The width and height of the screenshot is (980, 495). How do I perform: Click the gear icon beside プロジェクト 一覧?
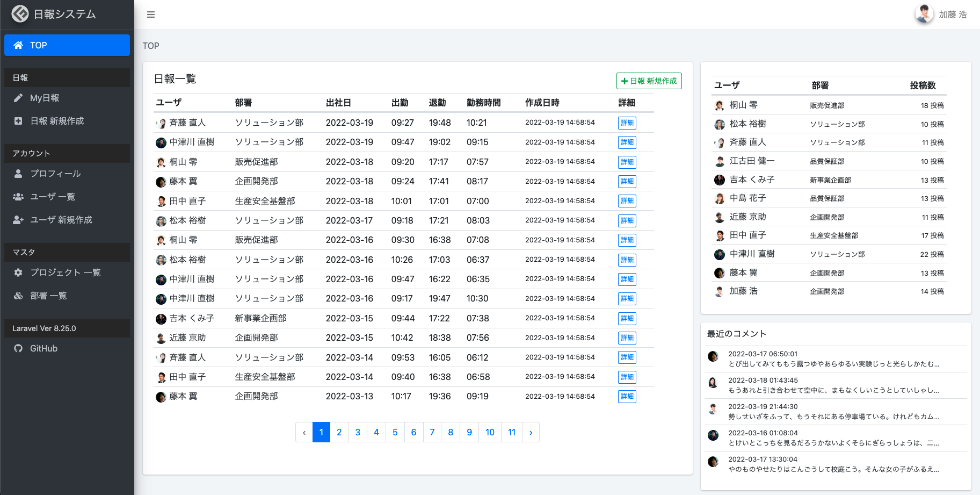click(18, 272)
